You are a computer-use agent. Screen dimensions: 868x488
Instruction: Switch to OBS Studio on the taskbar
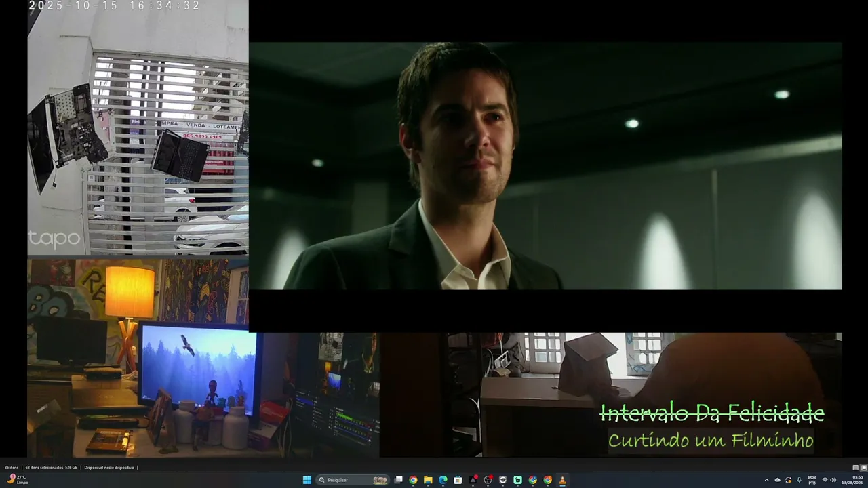(488, 480)
